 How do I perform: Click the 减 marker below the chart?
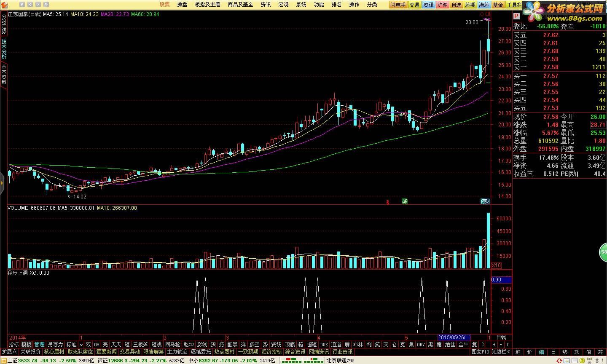(x=405, y=201)
